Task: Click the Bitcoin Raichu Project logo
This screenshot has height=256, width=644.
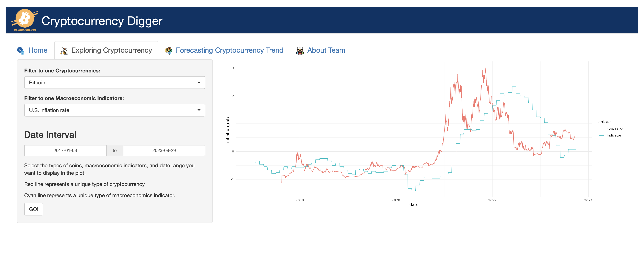Action: coord(24,20)
